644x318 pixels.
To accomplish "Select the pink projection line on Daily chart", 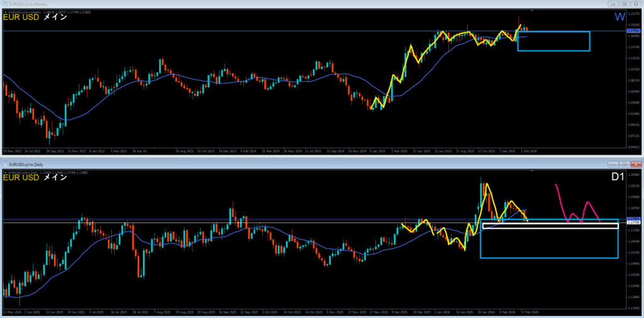I will [x=560, y=197].
